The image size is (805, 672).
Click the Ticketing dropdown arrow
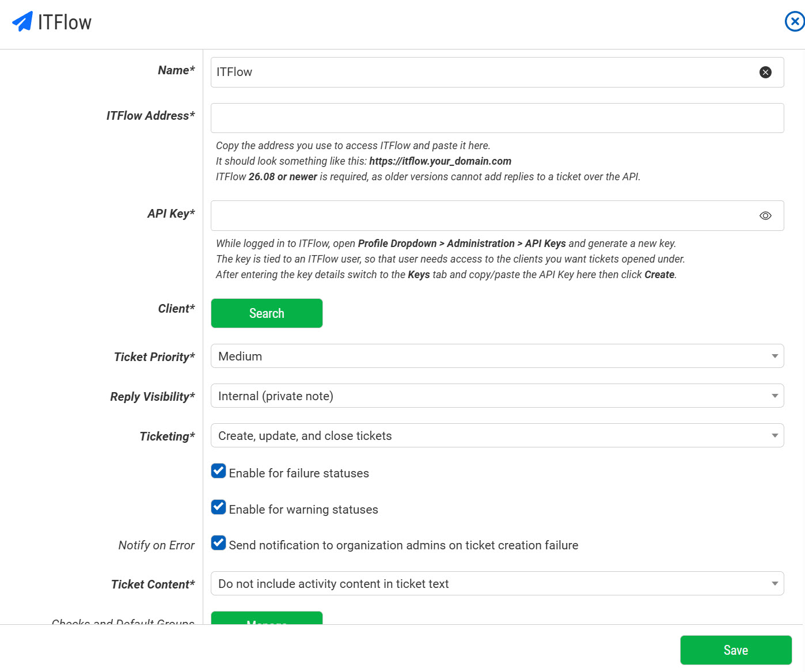[x=774, y=435]
